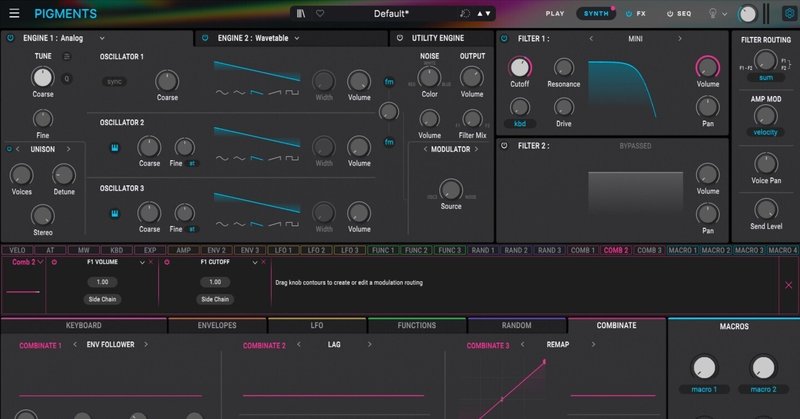Switch to the PLAY view

(x=555, y=14)
